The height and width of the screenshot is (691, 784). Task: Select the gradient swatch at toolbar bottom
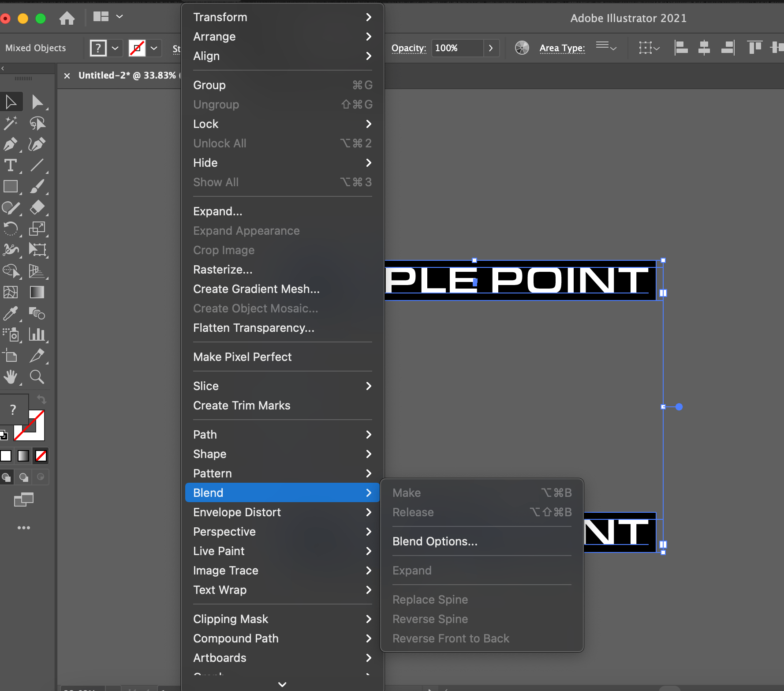point(23,456)
